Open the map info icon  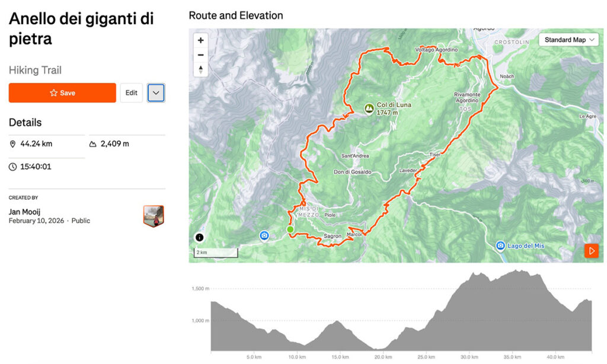[199, 237]
